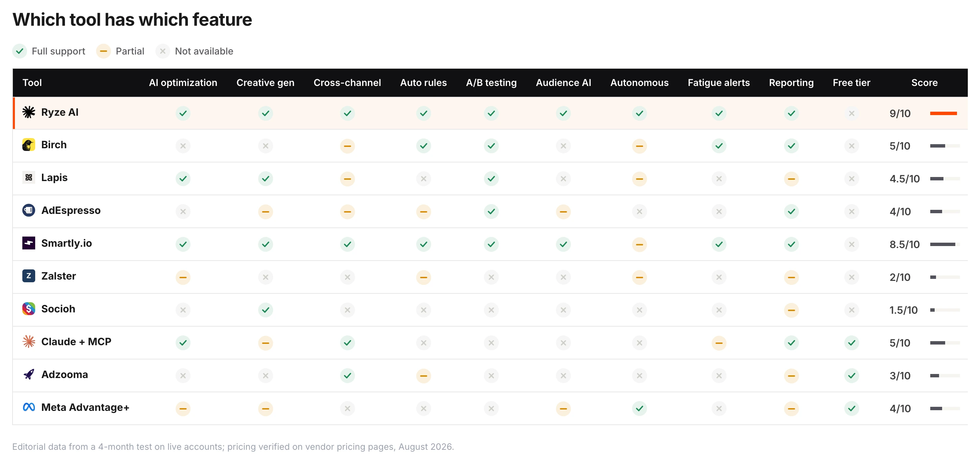Click the AI optimization column header

pos(183,83)
